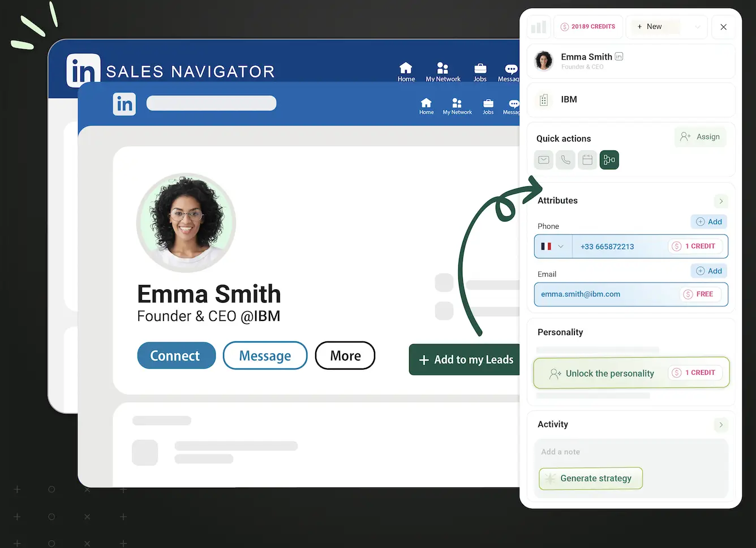Click the email quick action icon
The width and height of the screenshot is (756, 548).
pyautogui.click(x=544, y=160)
